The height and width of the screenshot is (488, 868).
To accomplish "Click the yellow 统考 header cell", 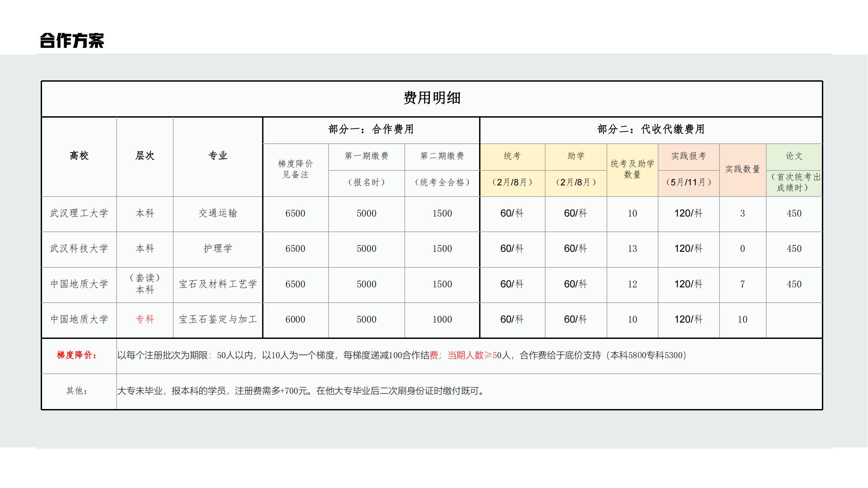I will click(x=512, y=156).
